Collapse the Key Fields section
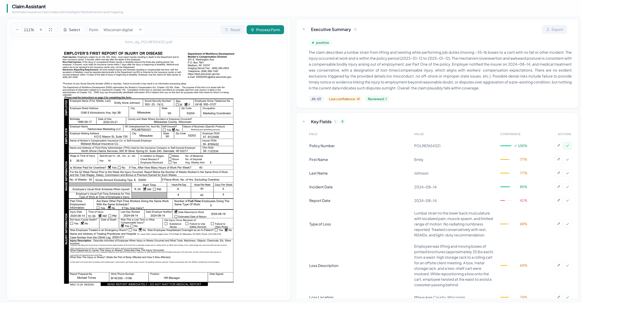 tap(304, 122)
